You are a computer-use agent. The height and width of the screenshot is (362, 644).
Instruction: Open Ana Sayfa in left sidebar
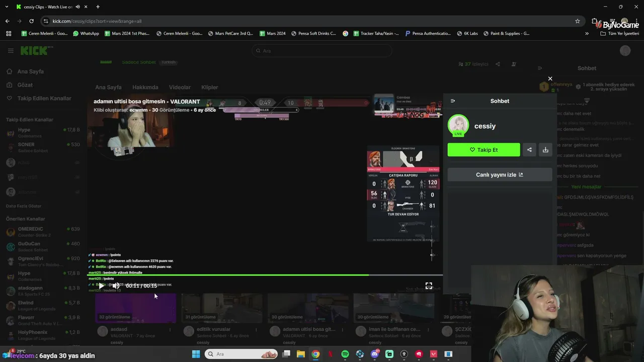(x=31, y=71)
